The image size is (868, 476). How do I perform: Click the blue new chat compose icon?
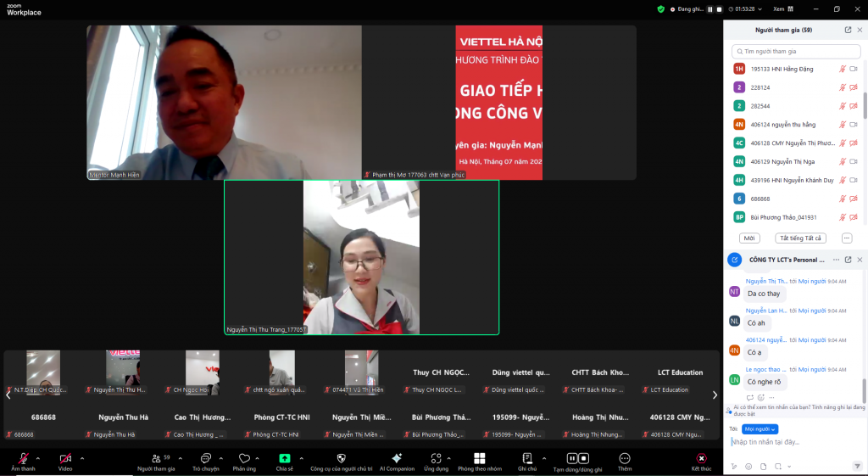(735, 260)
